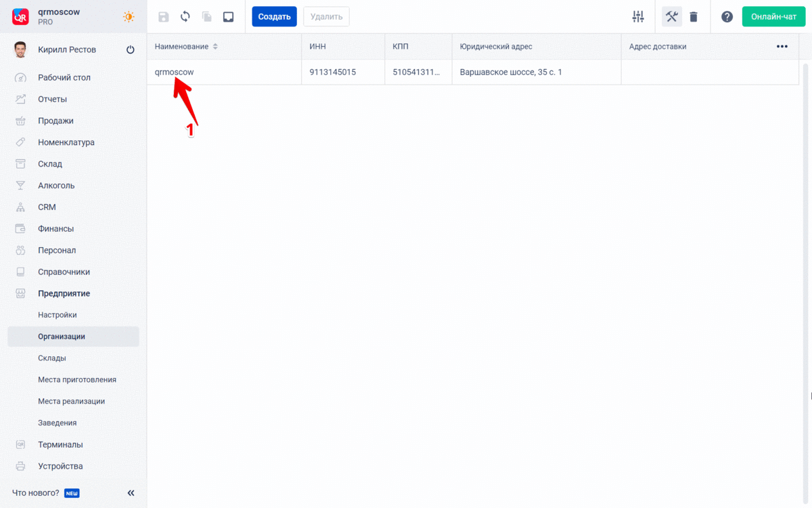The width and height of the screenshot is (812, 508).
Task: Refresh the organizations list
Action: point(185,17)
